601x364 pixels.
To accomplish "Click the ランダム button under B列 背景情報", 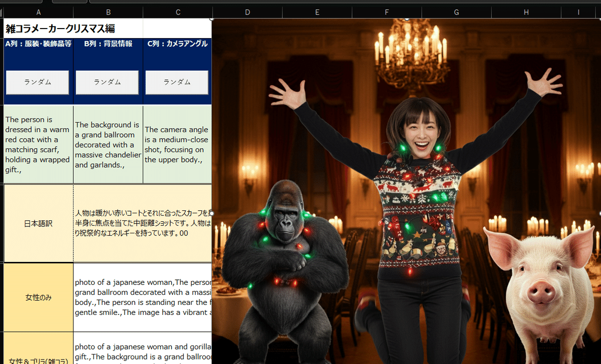I will click(107, 83).
